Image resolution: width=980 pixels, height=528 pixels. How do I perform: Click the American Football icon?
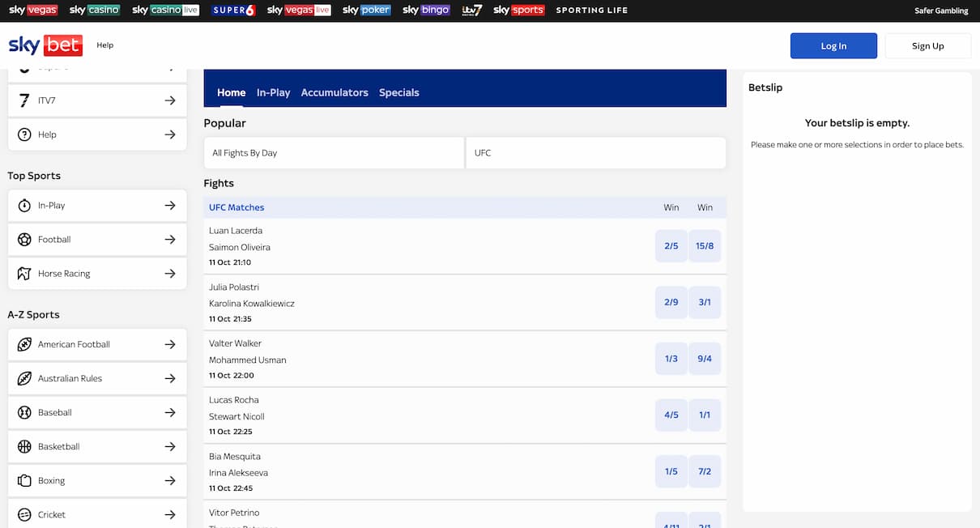point(24,344)
